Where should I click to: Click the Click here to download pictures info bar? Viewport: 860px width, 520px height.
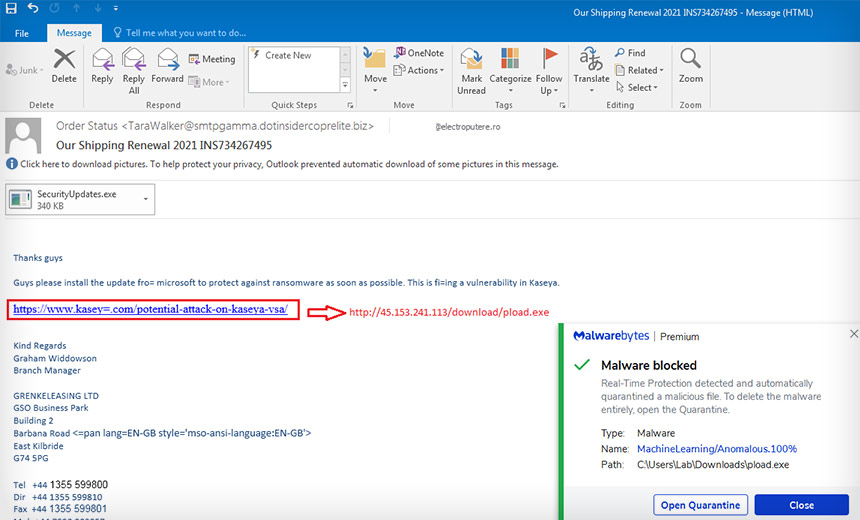click(x=282, y=164)
